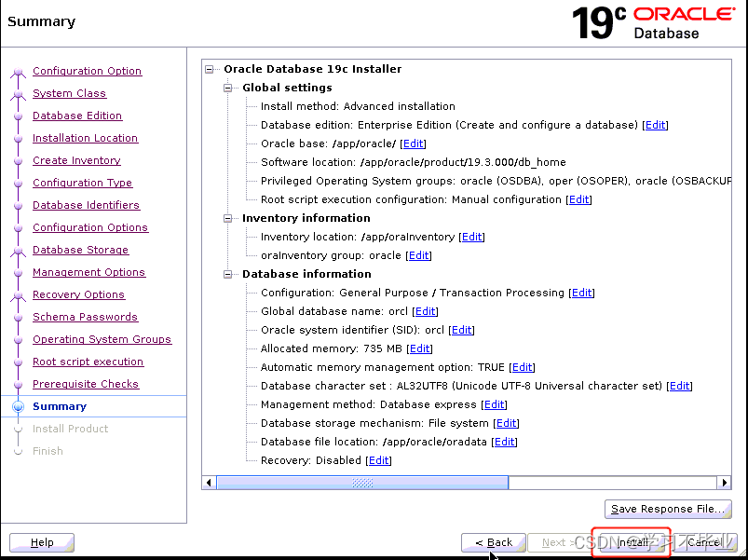
Task: Go back using the Back button
Action: click(493, 542)
